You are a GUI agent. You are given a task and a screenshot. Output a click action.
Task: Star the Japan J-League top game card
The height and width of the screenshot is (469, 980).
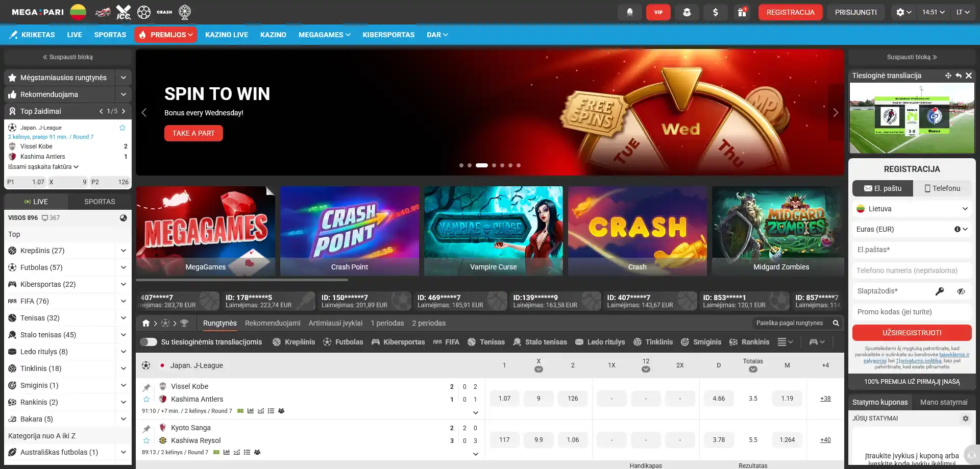click(122, 128)
